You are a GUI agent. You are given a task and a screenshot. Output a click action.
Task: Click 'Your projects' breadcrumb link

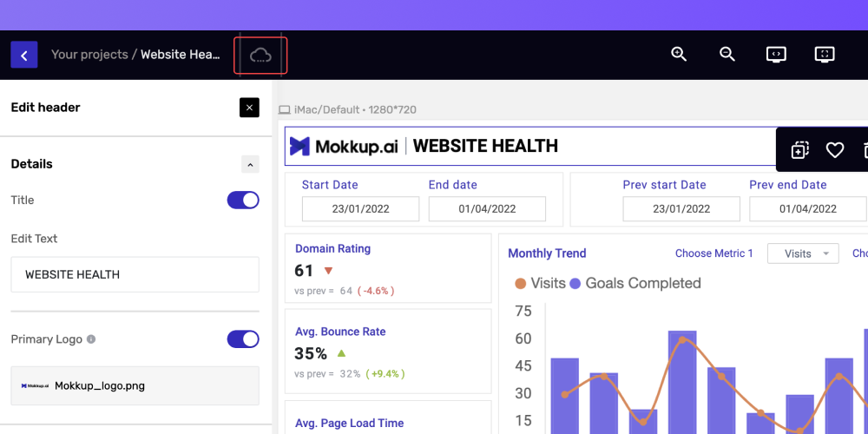(x=89, y=54)
